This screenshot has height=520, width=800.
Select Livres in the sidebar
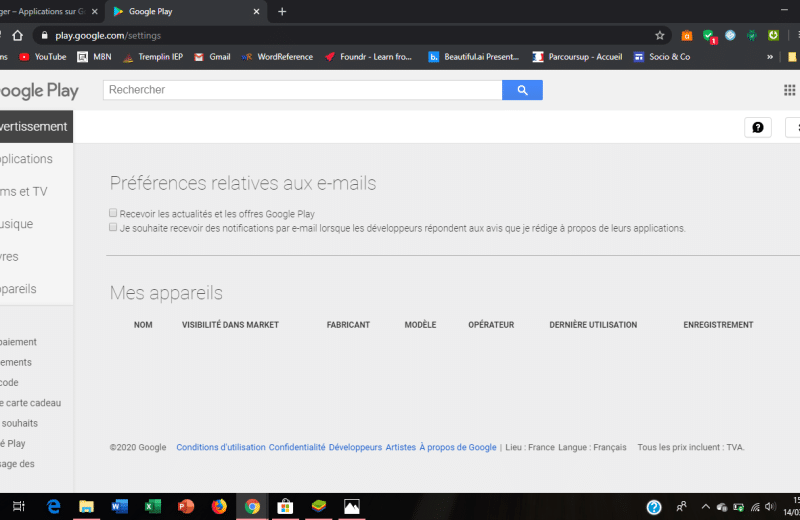(x=9, y=257)
